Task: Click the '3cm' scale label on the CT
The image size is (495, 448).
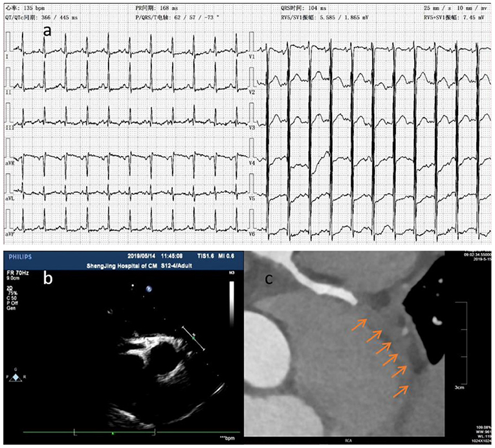Action: (x=459, y=387)
